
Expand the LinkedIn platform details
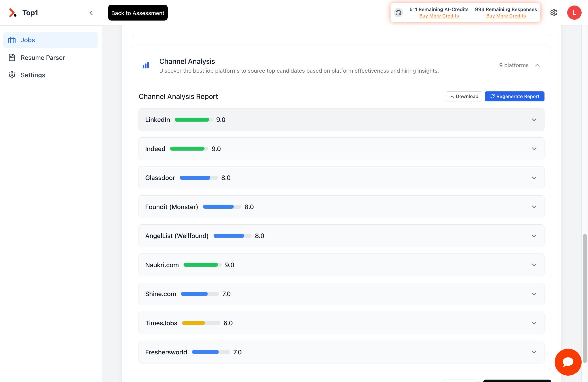(x=534, y=119)
